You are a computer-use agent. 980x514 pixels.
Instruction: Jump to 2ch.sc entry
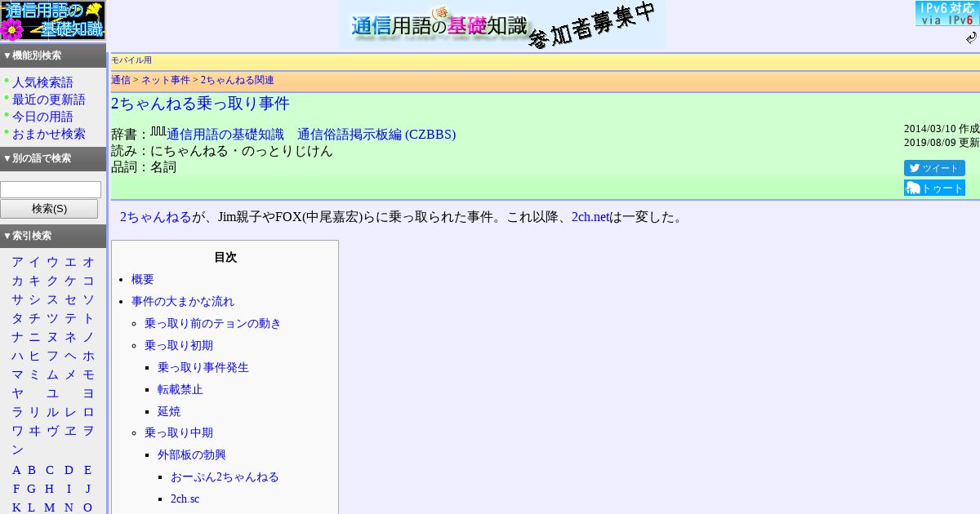[x=185, y=498]
